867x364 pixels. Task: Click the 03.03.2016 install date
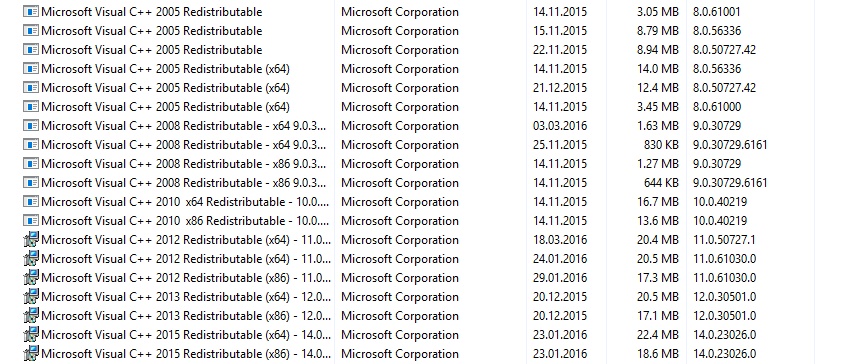(560, 126)
